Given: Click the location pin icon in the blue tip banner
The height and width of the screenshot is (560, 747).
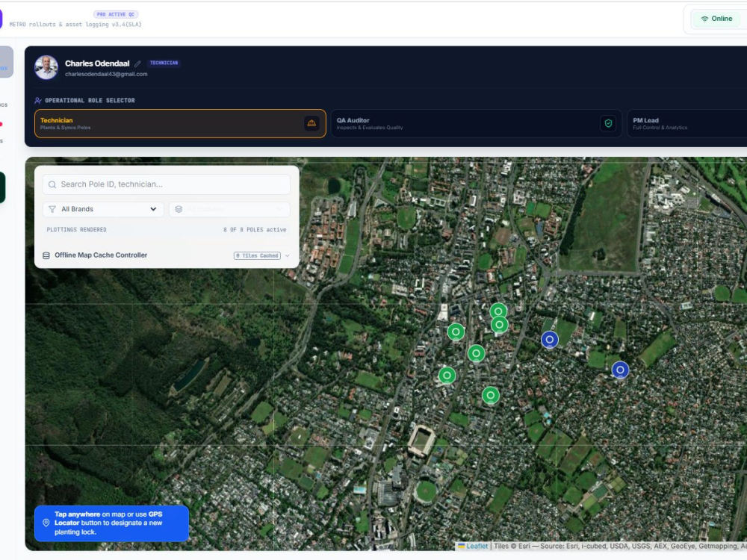Looking at the screenshot, I should coord(46,523).
